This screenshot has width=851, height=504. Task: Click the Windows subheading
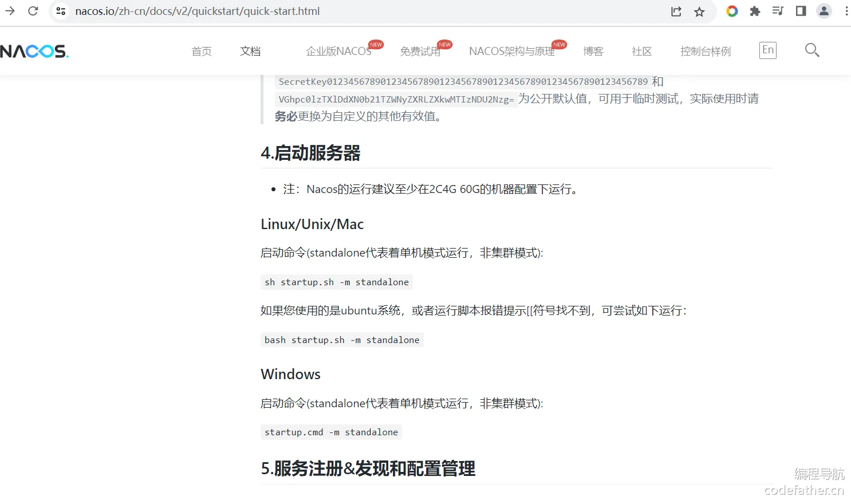coord(290,374)
